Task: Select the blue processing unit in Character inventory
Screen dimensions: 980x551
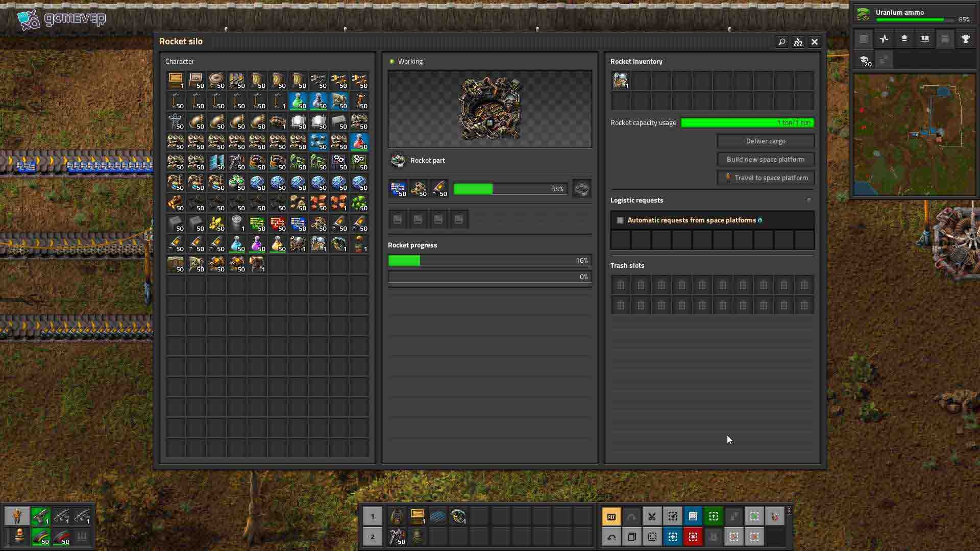Action: pos(298,224)
